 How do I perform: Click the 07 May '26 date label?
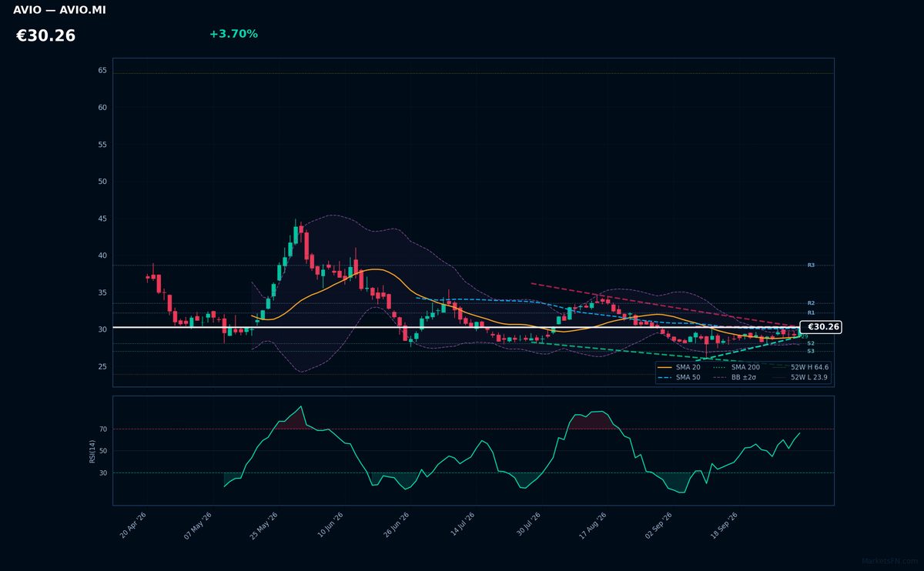[198, 526]
